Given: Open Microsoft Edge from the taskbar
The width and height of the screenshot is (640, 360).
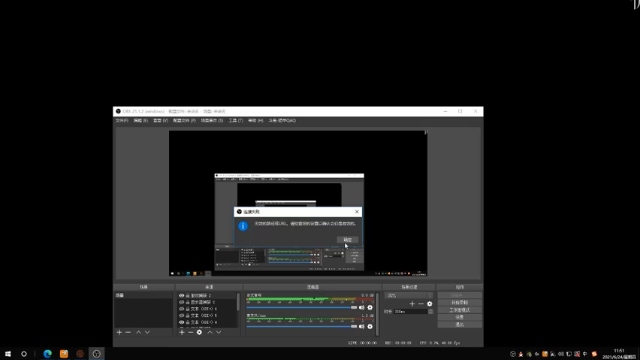Looking at the screenshot, I should point(47,354).
